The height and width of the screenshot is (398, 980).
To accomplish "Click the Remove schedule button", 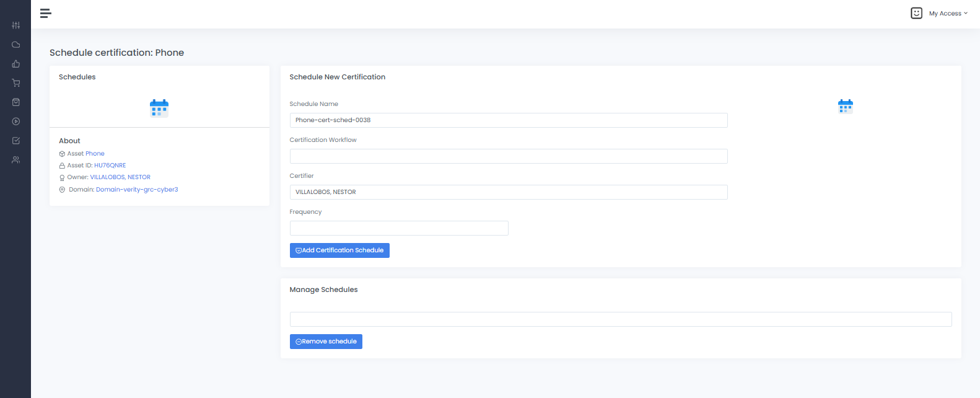I will 326,342.
